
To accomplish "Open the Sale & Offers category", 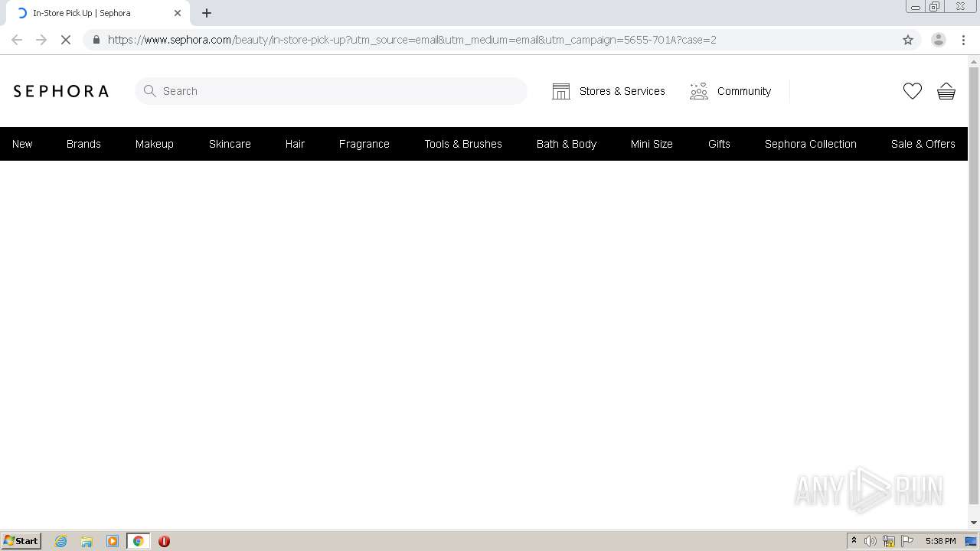I will click(x=923, y=144).
